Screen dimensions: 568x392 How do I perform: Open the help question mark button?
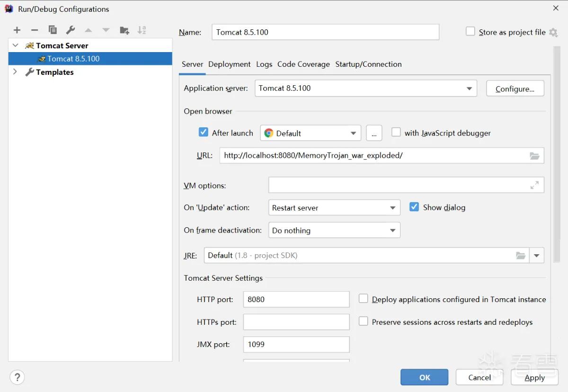point(17,377)
